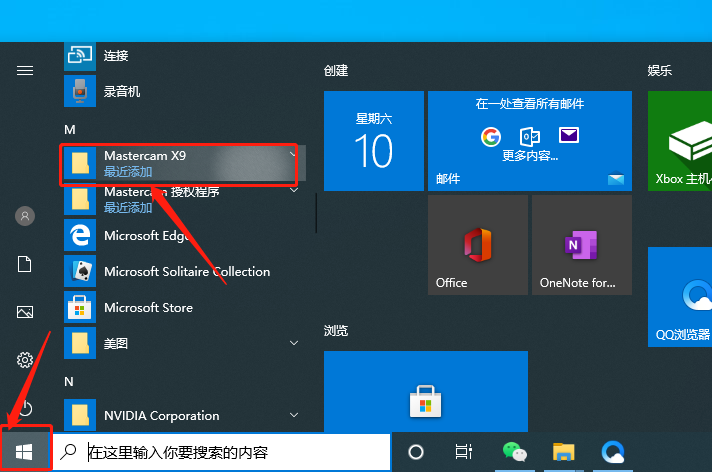Open QQ Browser from the taskbar

tap(613, 452)
